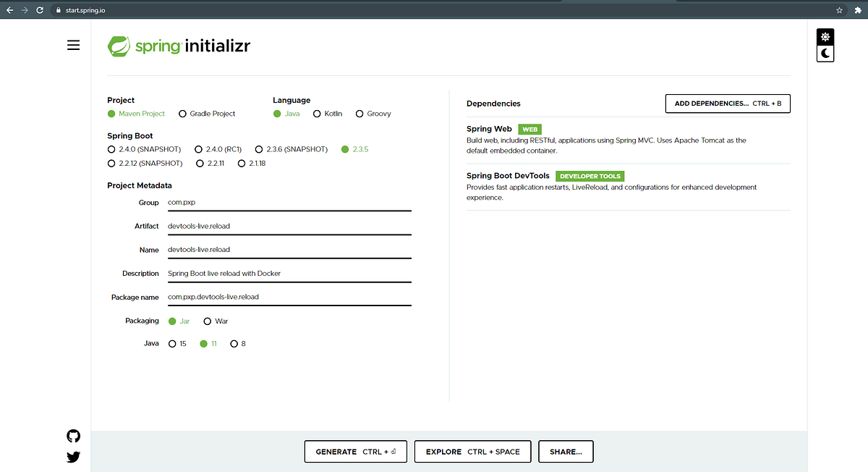Bookmark the page using the star icon

pyautogui.click(x=838, y=10)
